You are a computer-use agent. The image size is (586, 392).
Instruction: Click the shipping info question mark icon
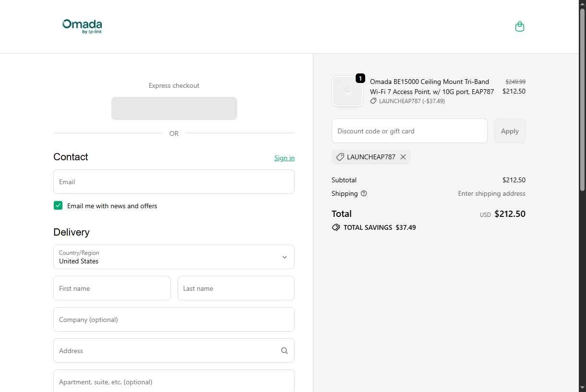pos(364,193)
